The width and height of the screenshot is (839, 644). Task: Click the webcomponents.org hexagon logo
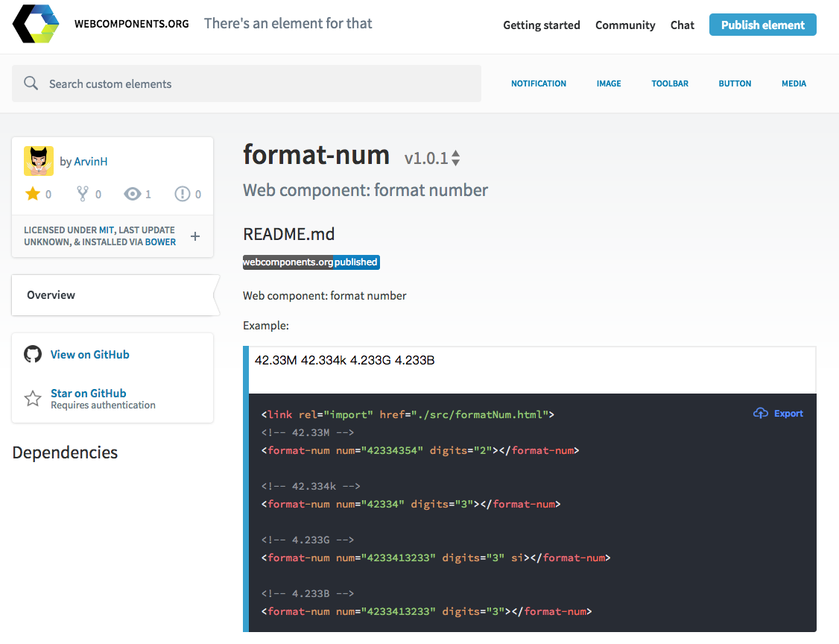point(36,24)
